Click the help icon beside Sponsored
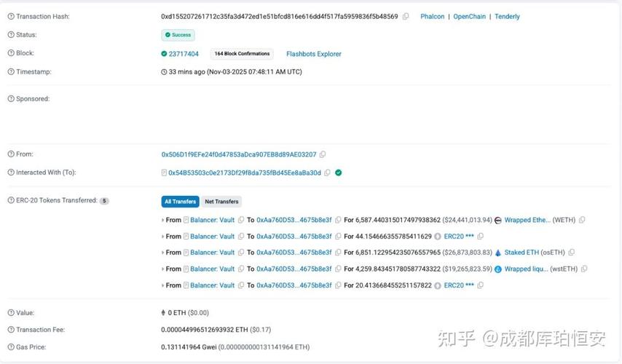Image resolution: width=622 pixels, height=364 pixels. [x=10, y=99]
